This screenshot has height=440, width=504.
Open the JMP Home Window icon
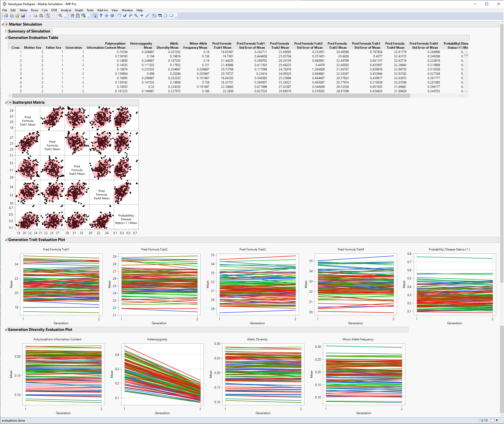pos(482,420)
